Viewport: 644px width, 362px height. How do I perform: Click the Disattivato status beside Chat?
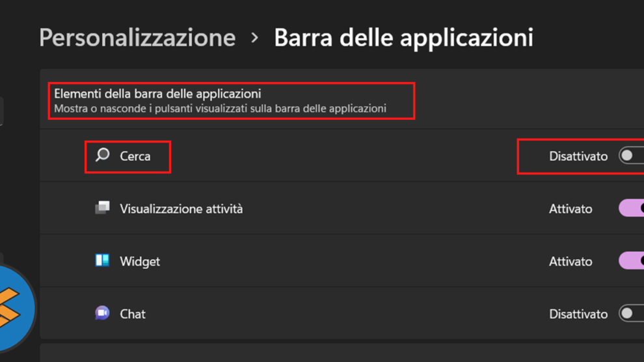pyautogui.click(x=578, y=314)
